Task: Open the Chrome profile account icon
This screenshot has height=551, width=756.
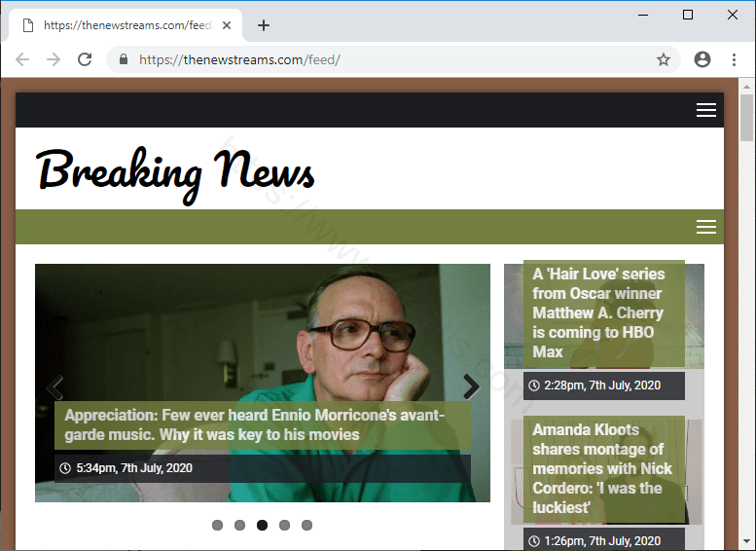Action: (702, 59)
